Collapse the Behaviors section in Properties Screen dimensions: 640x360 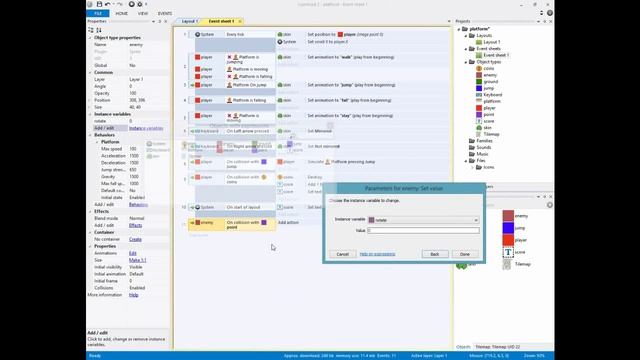(90, 135)
